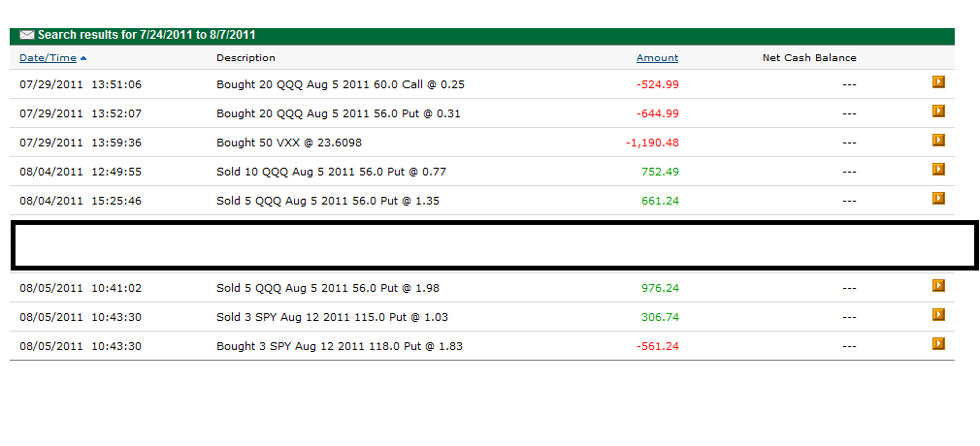Viewport: 980px width, 446px height.
Task: Toggle the sort arrow beside Date/Time
Action: click(x=83, y=58)
